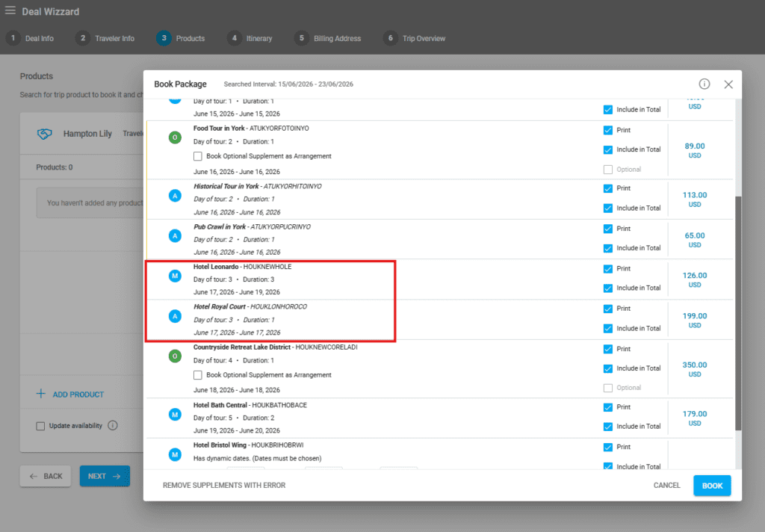Close the Book Package dialog
The width and height of the screenshot is (765, 532).
[728, 84]
